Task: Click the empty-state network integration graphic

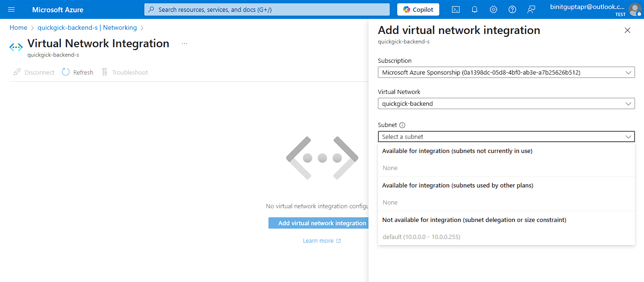Action: [x=322, y=158]
